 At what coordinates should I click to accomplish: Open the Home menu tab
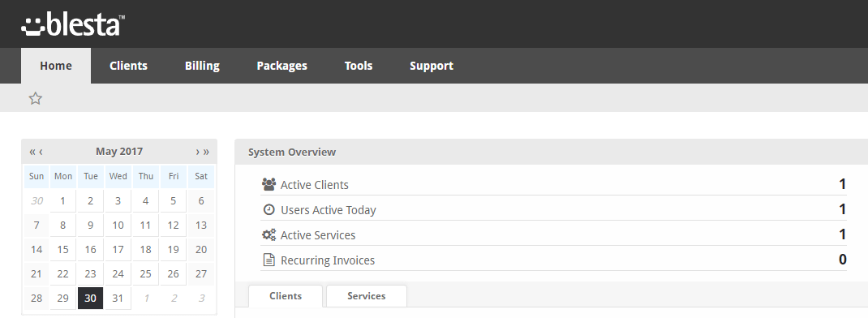pyautogui.click(x=56, y=66)
